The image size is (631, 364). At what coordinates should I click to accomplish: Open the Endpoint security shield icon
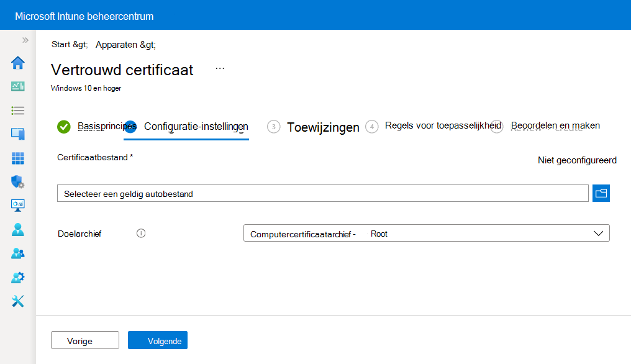18,181
